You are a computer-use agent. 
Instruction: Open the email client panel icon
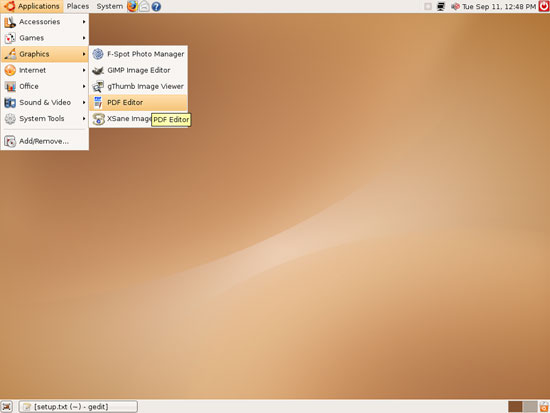144,6
